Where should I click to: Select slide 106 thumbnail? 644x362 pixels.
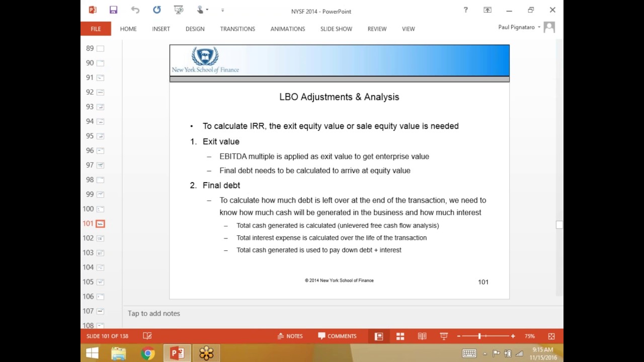pyautogui.click(x=100, y=296)
